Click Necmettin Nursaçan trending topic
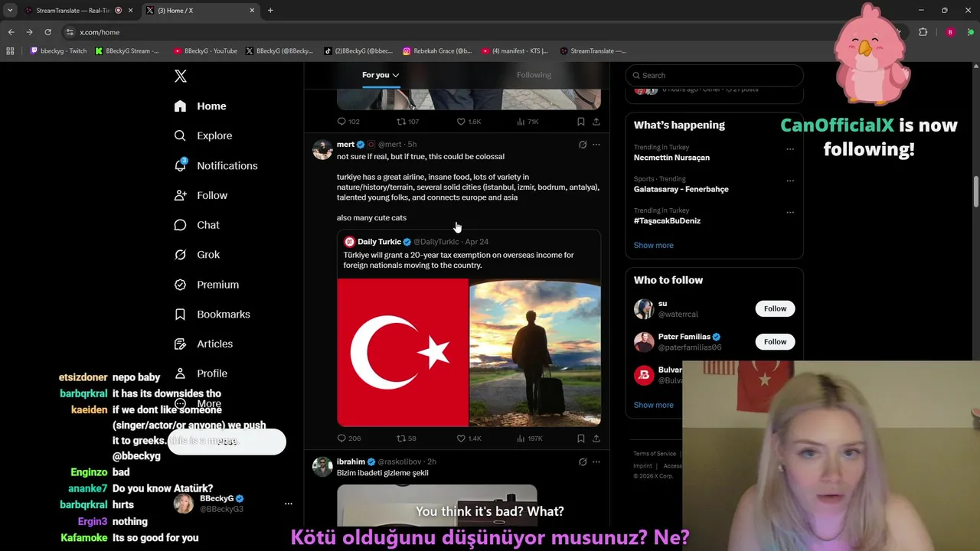 click(671, 158)
